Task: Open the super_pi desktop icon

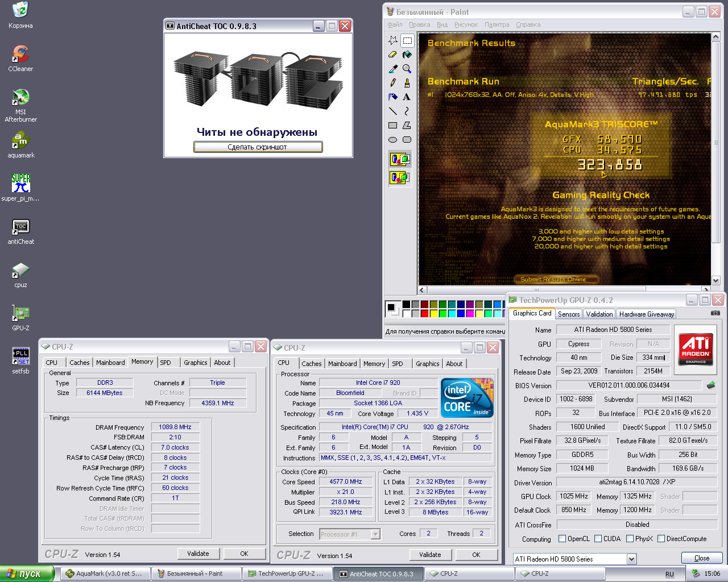Action: [x=20, y=188]
